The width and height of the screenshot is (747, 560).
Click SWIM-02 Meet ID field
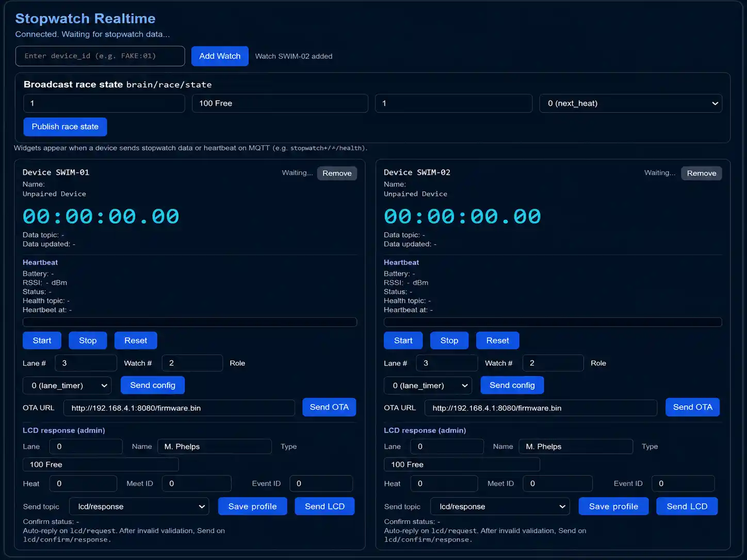558,484
